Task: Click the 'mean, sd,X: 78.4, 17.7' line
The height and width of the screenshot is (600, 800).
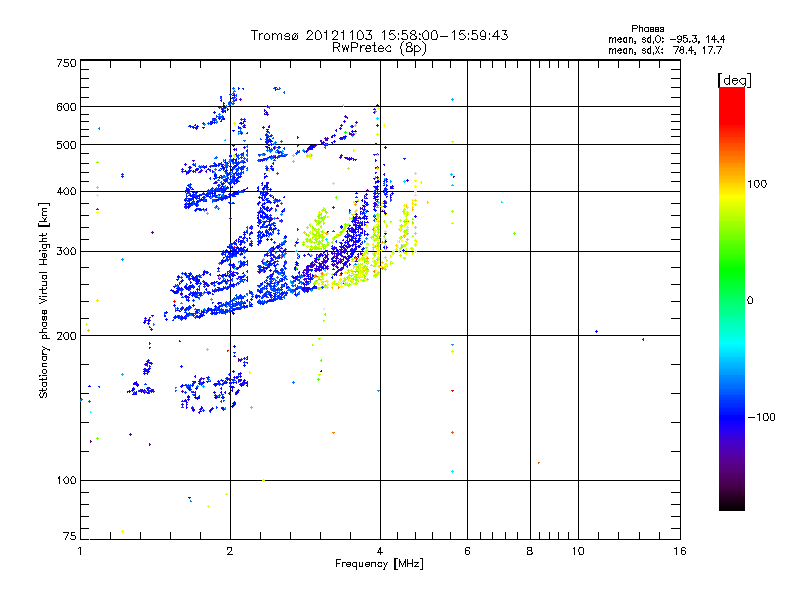Action: tap(665, 50)
